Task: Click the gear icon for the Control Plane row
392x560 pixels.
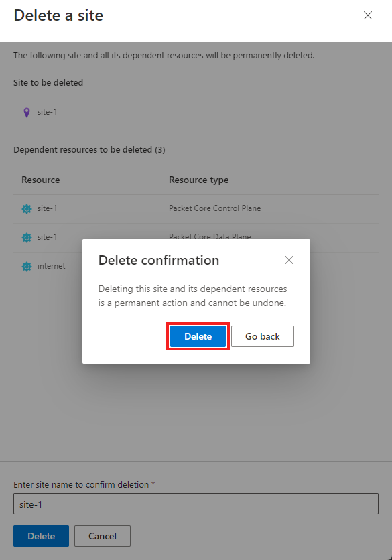Action: tap(27, 208)
